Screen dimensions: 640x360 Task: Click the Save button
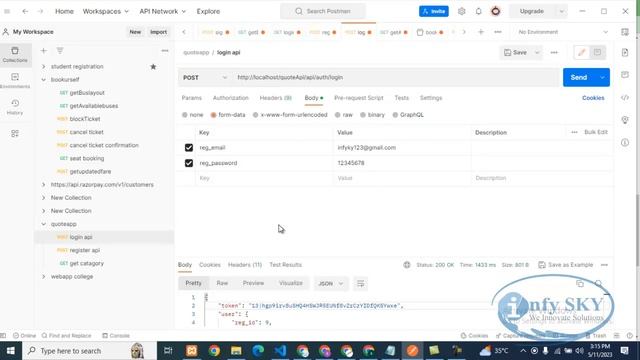pyautogui.click(x=516, y=53)
